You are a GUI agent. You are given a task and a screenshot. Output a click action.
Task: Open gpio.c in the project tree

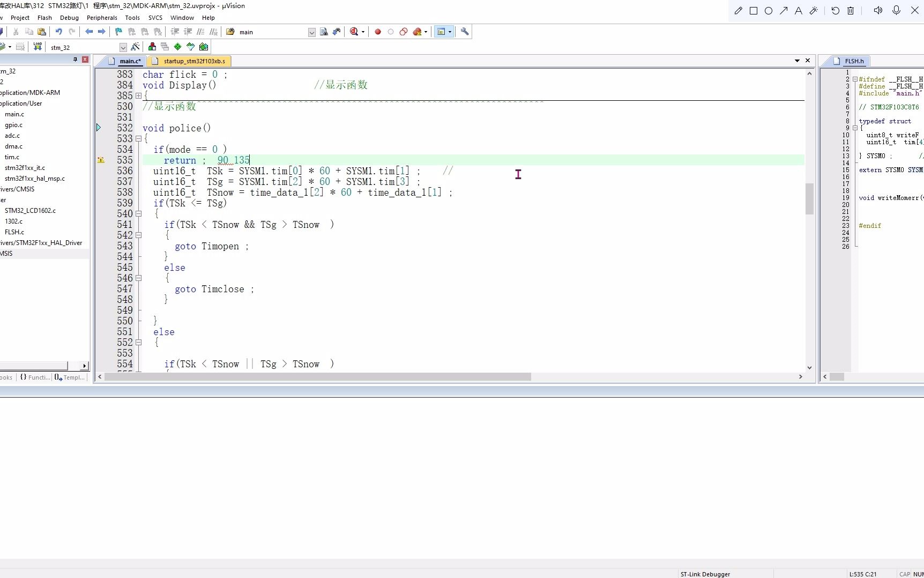tap(14, 125)
